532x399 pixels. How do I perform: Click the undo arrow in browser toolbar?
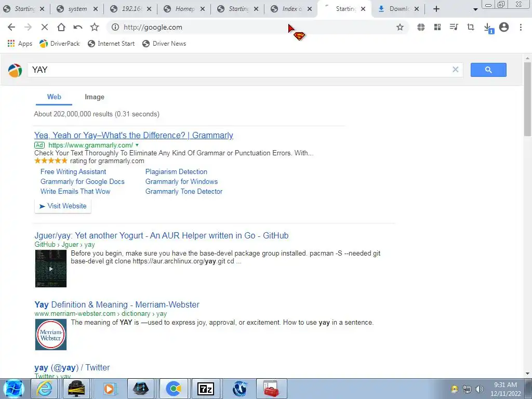click(x=78, y=27)
